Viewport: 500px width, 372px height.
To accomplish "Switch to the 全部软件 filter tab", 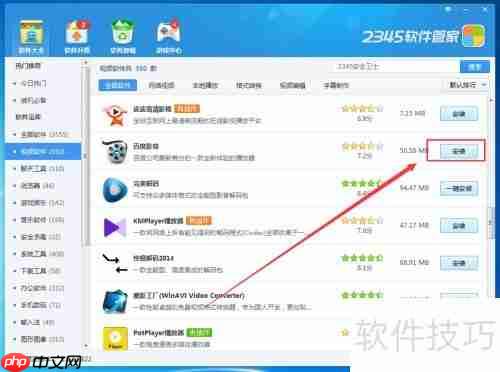I will point(118,85).
